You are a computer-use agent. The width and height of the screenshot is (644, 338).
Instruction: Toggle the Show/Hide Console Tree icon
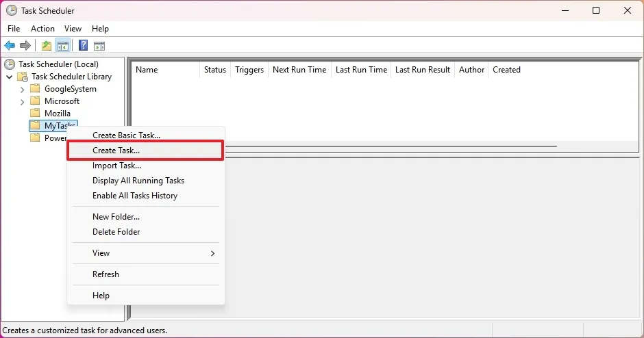click(62, 46)
